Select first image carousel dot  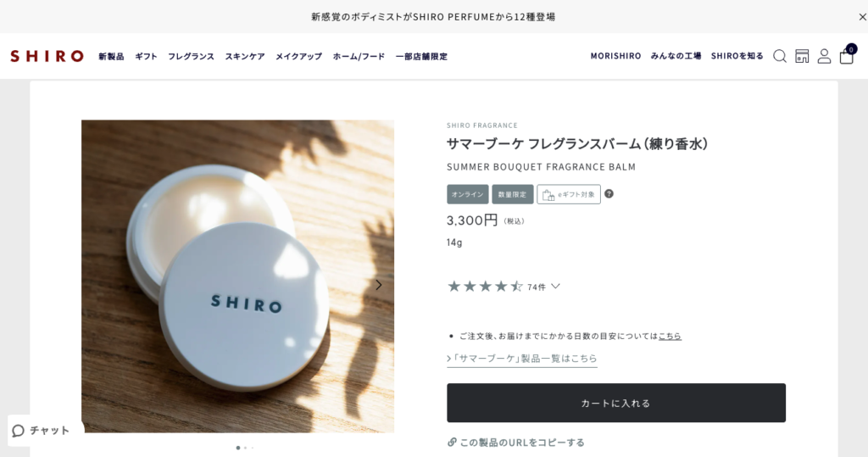click(238, 448)
